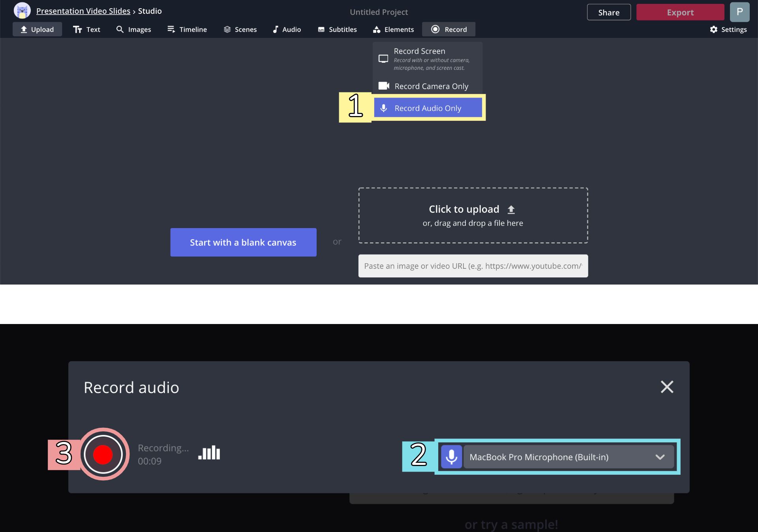Image resolution: width=758 pixels, height=532 pixels.
Task: Open the Audio tool
Action: click(287, 30)
